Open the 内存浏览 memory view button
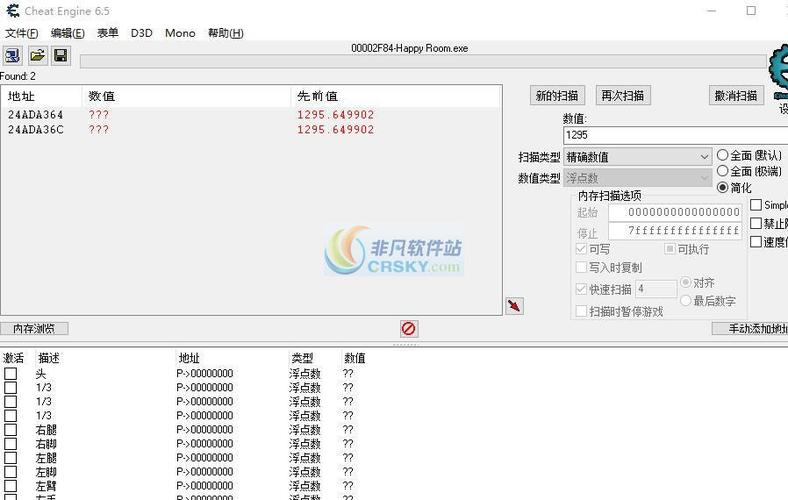 point(34,329)
